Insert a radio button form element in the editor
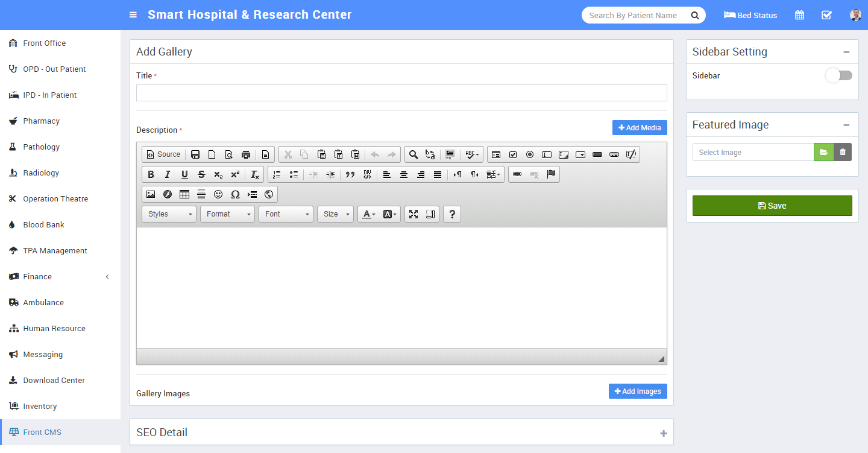Screen dimensions: 868x453 point(530,154)
